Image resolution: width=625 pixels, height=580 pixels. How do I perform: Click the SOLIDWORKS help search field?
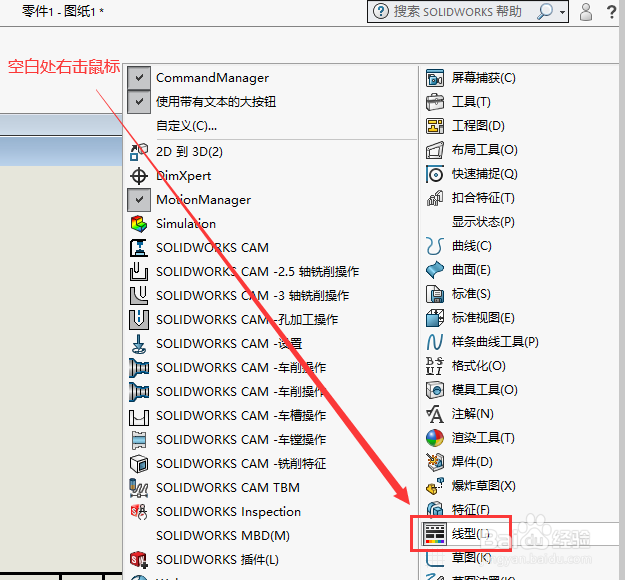pos(457,12)
